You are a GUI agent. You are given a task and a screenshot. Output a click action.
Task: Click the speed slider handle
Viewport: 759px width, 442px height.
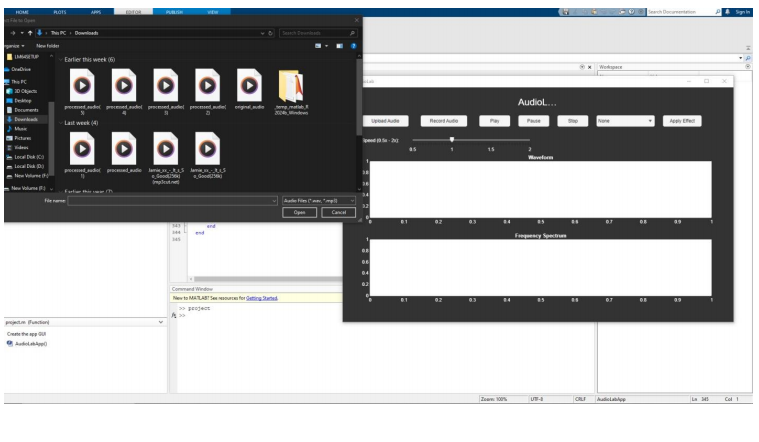(x=452, y=139)
